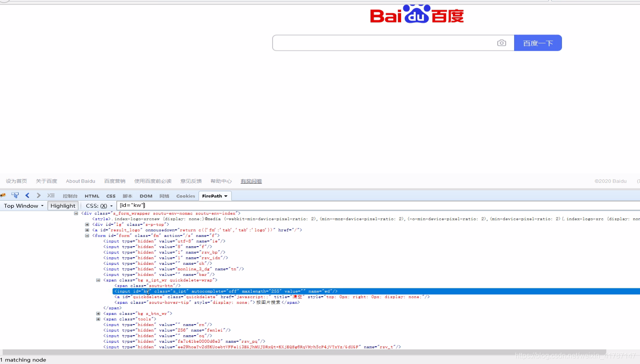
Task: Select the quickdelete anchor row
Action: click(x=272, y=297)
